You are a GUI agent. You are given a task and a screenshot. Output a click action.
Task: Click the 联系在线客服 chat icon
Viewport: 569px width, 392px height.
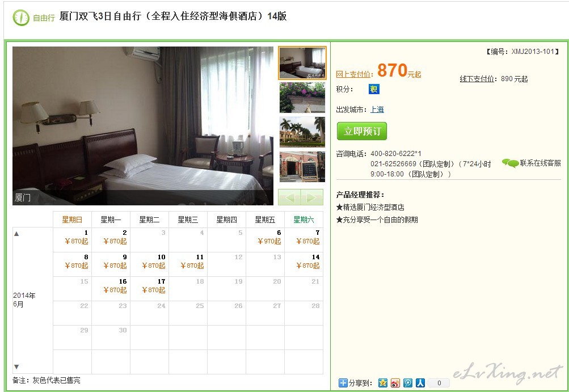tap(510, 163)
